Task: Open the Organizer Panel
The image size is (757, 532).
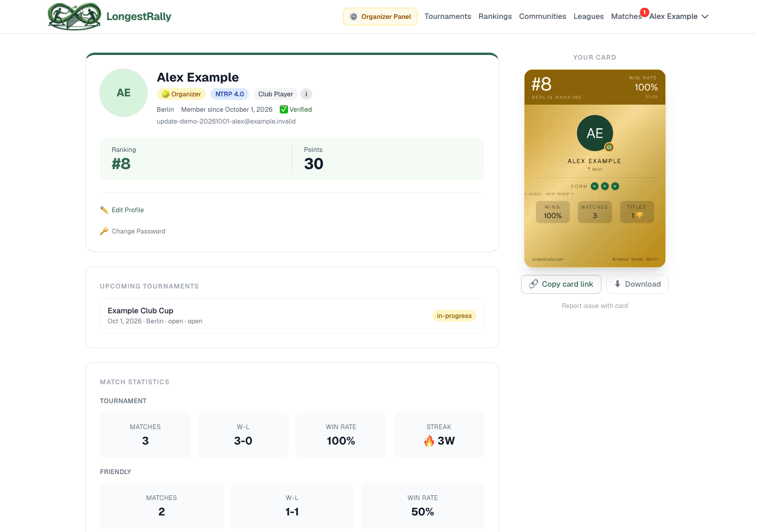Action: [380, 17]
